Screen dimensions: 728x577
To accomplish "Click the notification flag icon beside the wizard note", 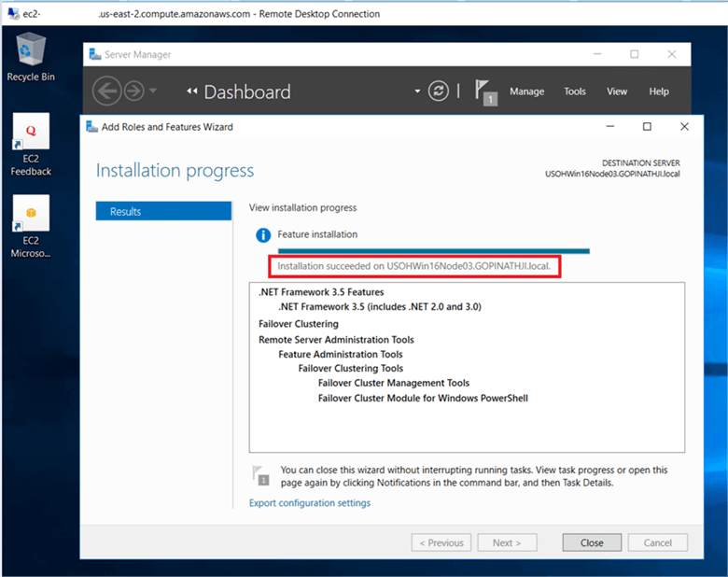I will pos(261,476).
